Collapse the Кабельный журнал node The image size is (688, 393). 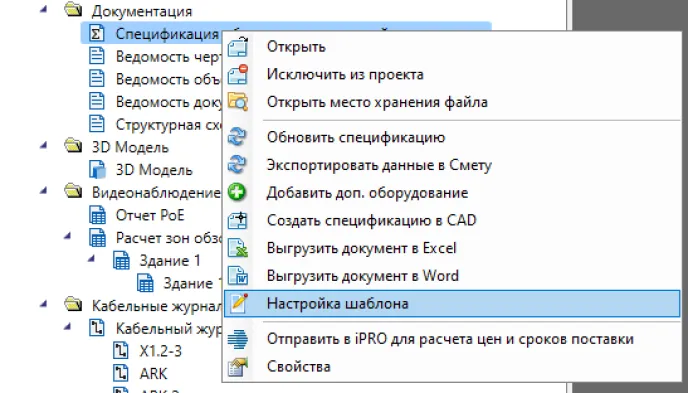coord(67,326)
